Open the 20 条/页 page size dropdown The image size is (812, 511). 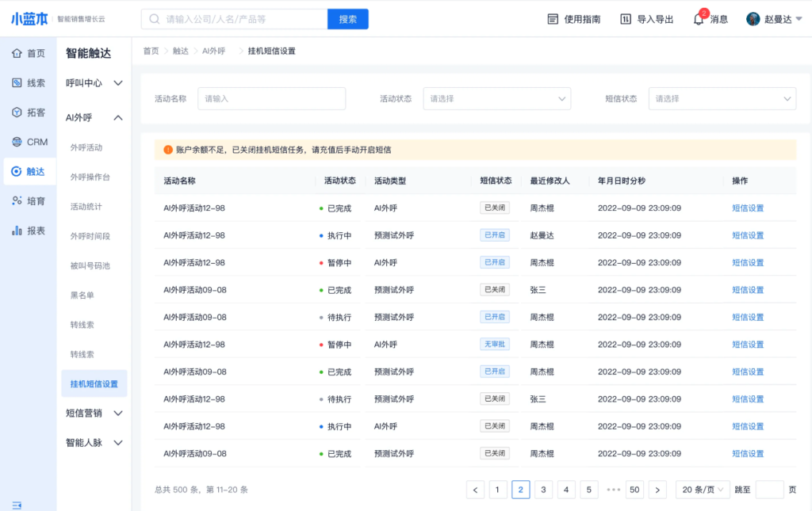[702, 490]
